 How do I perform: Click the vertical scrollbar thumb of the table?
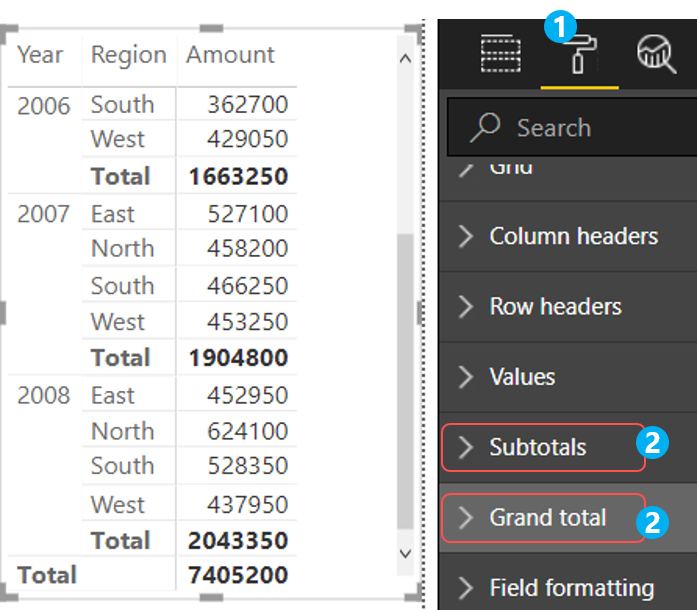coord(405,381)
